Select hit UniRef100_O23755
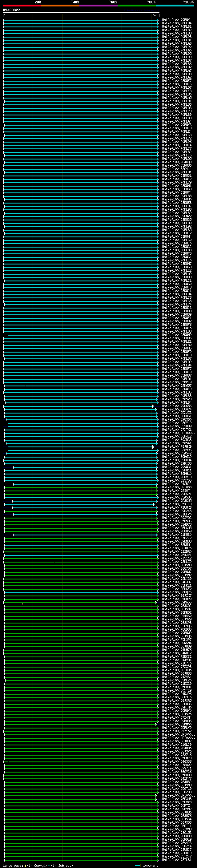Image resolution: width=197 pixels, height=868 pixels. pos(177,481)
